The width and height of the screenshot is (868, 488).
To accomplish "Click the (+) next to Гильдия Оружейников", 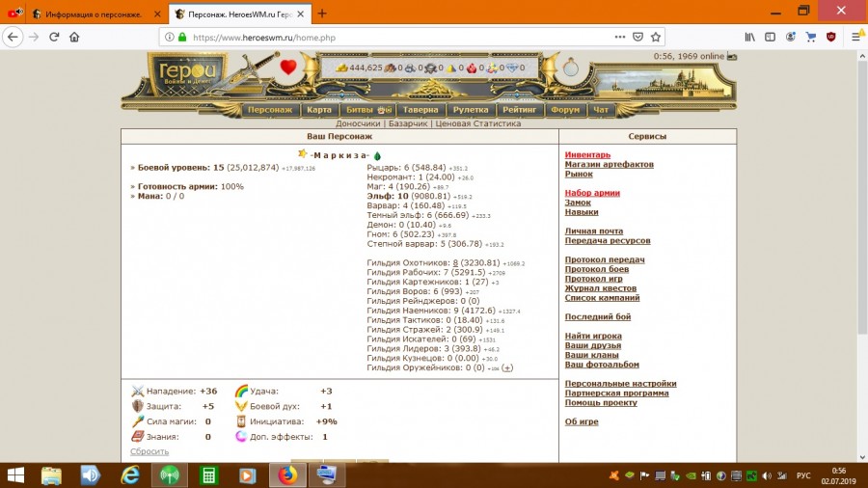I will 507,367.
